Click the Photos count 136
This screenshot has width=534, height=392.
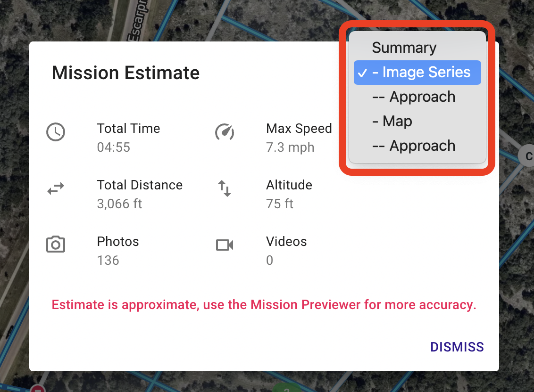click(108, 260)
